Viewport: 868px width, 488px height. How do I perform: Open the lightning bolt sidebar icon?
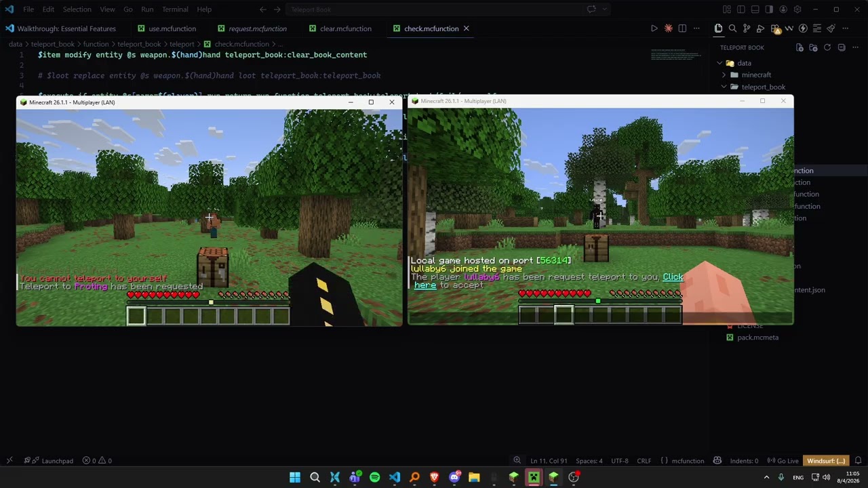pyautogui.click(x=803, y=28)
